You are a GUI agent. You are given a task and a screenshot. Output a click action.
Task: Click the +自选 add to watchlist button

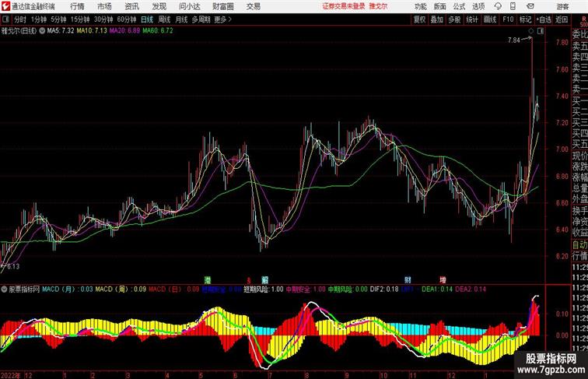544,19
